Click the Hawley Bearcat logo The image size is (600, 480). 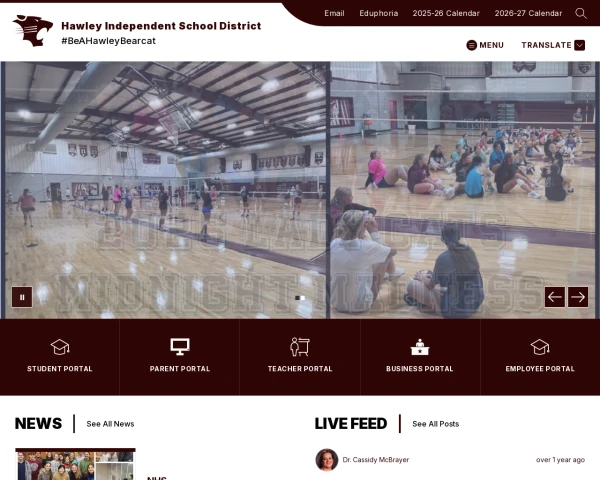pos(33,31)
